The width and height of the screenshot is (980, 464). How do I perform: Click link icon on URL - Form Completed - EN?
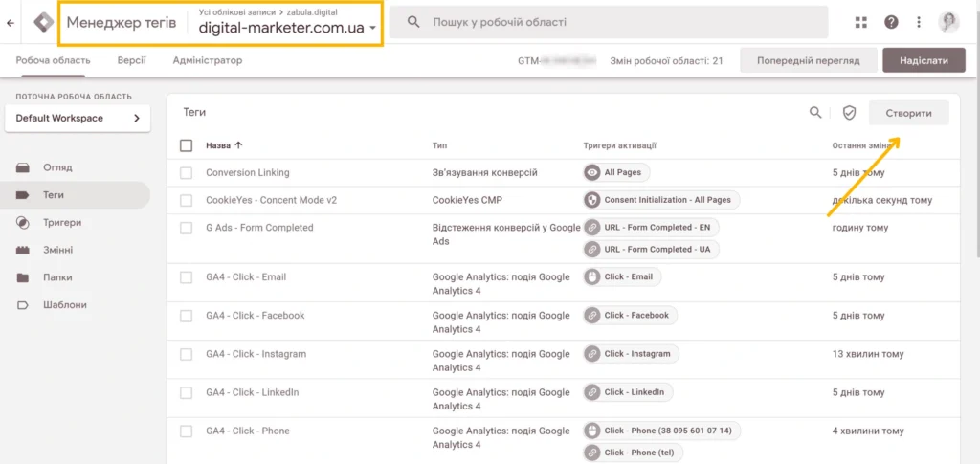click(x=591, y=228)
